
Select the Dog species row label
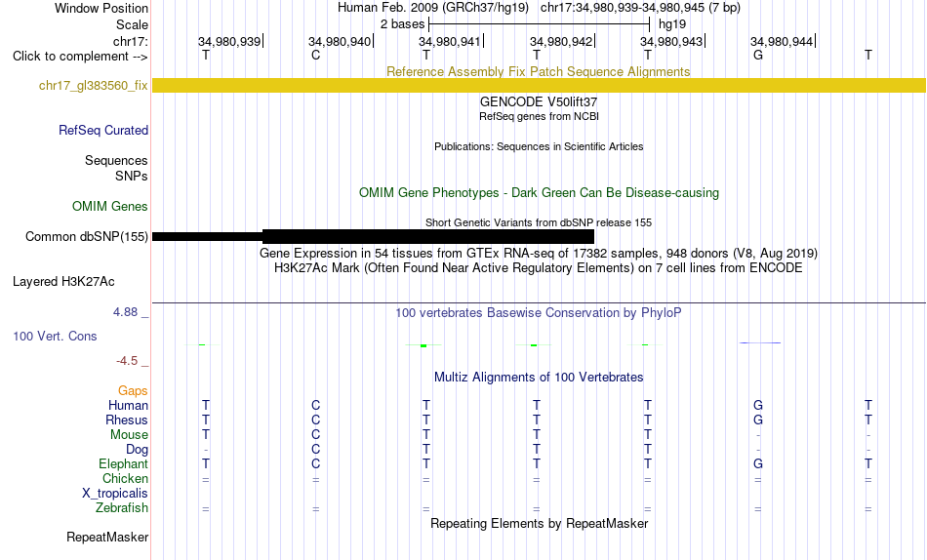tap(137, 450)
